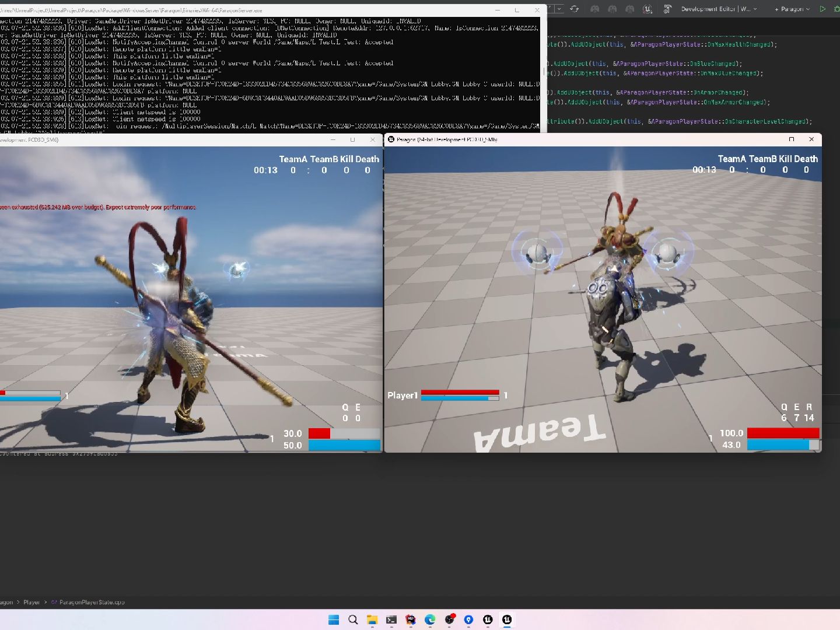Screen dimensions: 840x630
Task: Open Windows Search from the taskbar
Action: click(353, 619)
